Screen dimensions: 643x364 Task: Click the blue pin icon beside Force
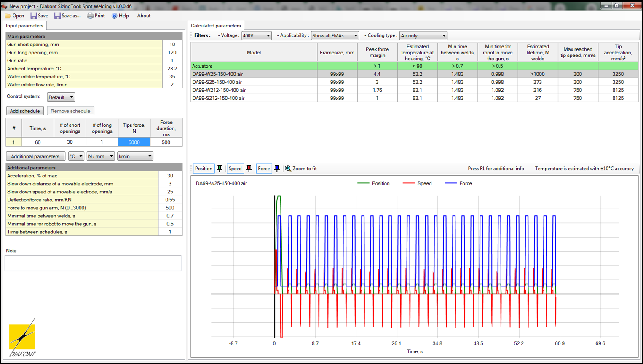coord(277,169)
